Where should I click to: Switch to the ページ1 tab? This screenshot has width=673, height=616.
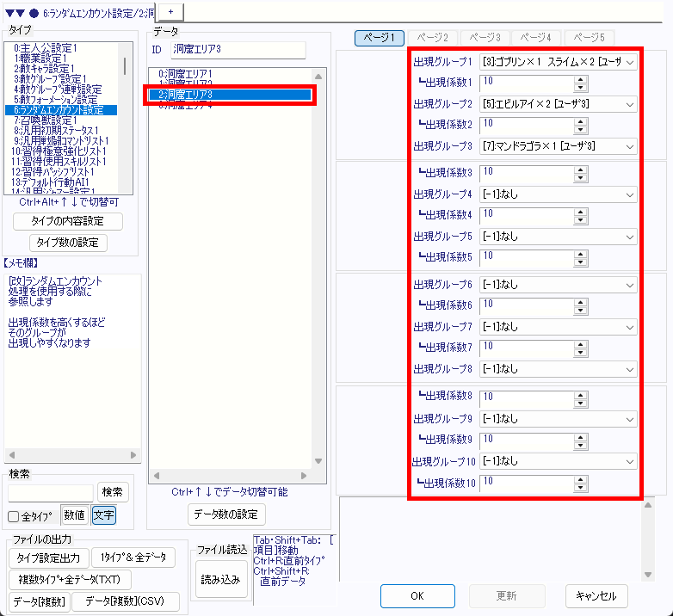point(380,38)
